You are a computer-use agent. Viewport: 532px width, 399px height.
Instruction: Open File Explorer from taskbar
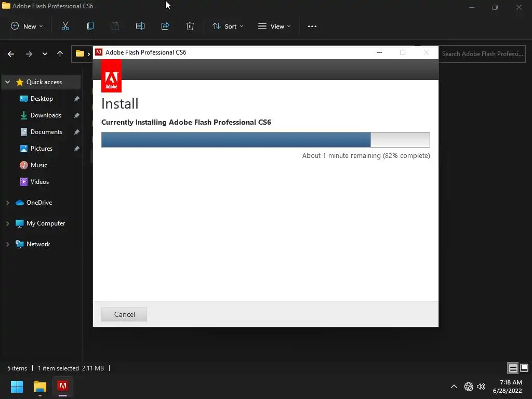pos(39,387)
